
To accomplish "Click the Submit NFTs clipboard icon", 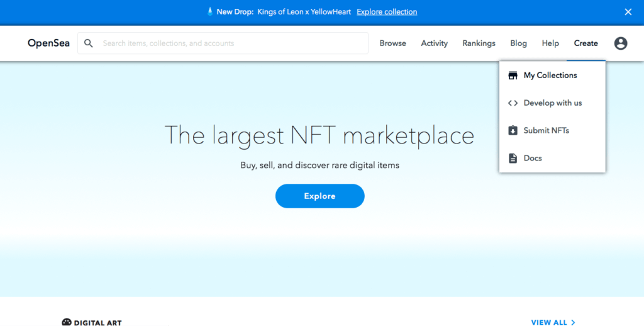I will pyautogui.click(x=513, y=131).
